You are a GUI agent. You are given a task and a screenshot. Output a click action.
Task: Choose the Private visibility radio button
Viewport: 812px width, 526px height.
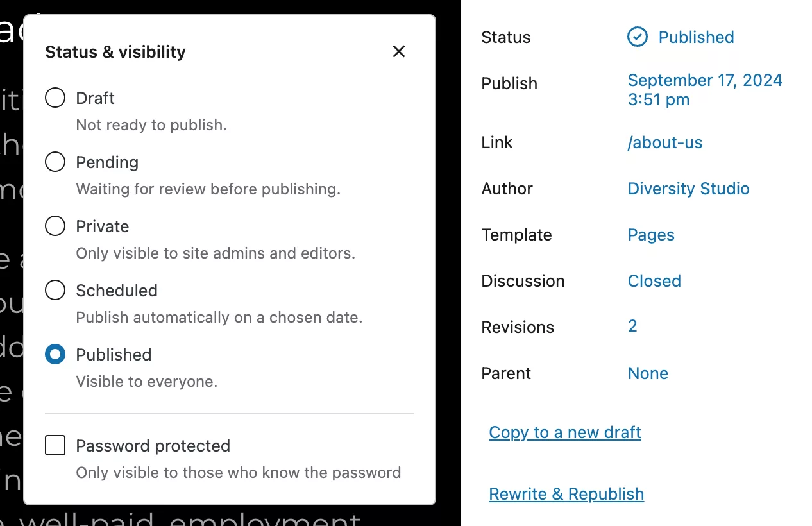[55, 226]
